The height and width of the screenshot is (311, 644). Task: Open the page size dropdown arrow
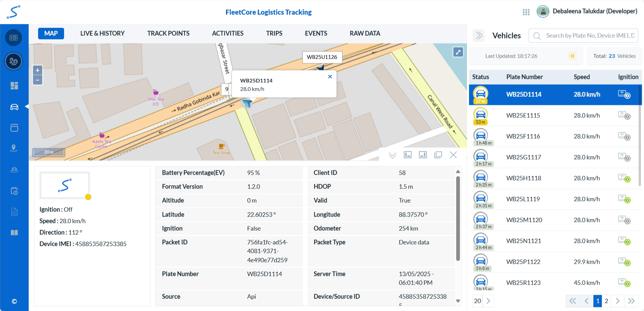click(488, 301)
